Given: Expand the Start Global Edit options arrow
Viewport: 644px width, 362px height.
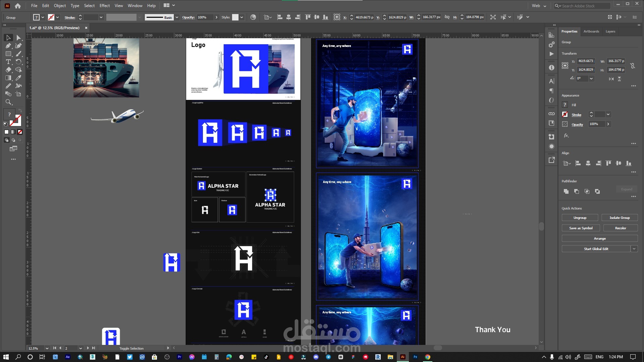Looking at the screenshot, I should coord(634,249).
